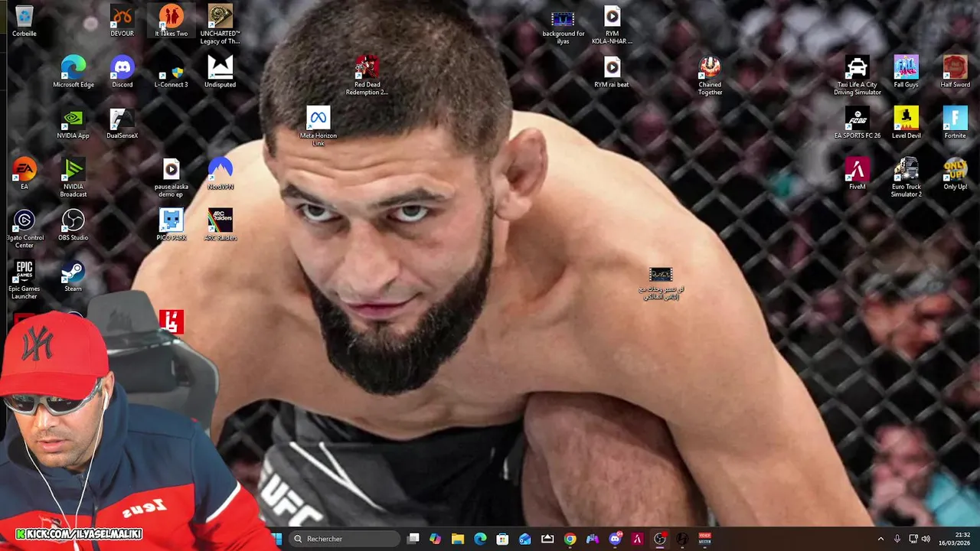
Task: Launch the OBS Studio shortcut
Action: [x=73, y=225]
